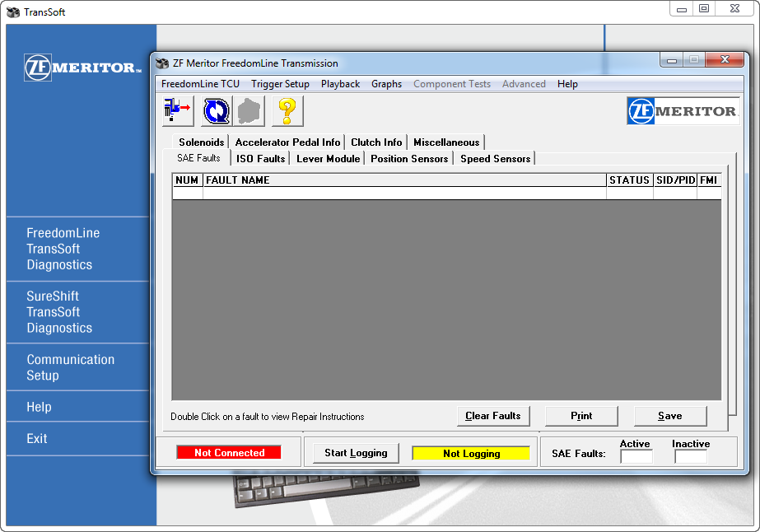Screen dimensions: 760x532
Task: Click the blue refresh arrows icon
Action: pyautogui.click(x=216, y=110)
